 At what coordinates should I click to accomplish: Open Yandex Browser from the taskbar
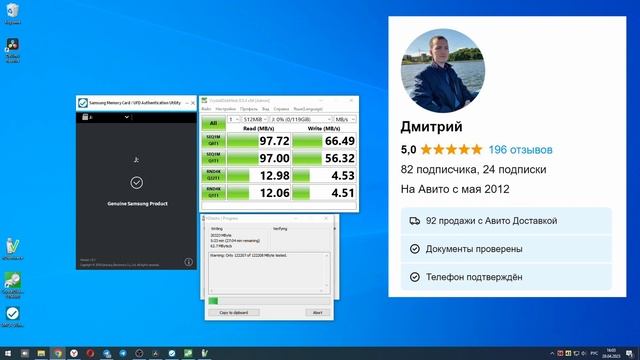coord(74,353)
